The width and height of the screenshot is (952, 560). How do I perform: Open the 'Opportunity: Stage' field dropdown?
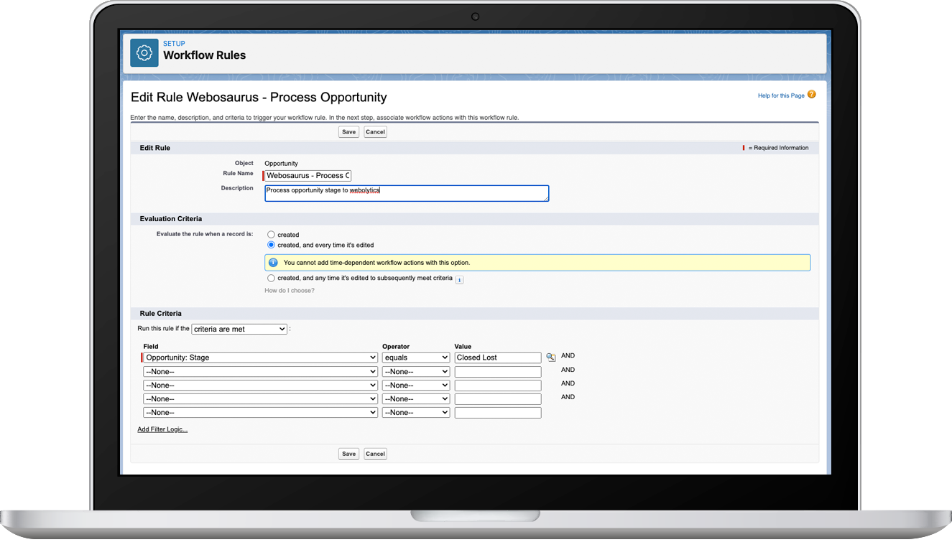point(260,357)
